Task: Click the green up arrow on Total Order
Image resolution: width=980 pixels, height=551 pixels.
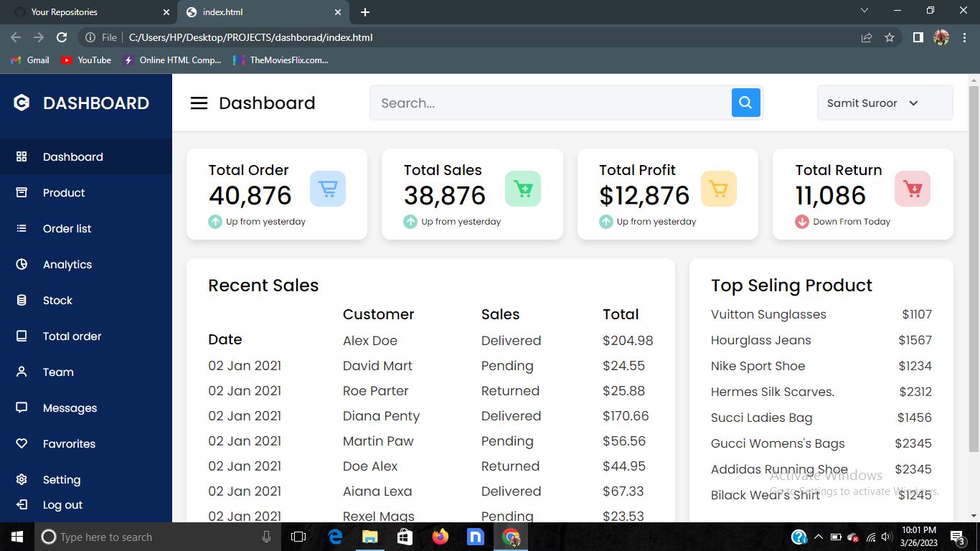Action: click(x=215, y=222)
